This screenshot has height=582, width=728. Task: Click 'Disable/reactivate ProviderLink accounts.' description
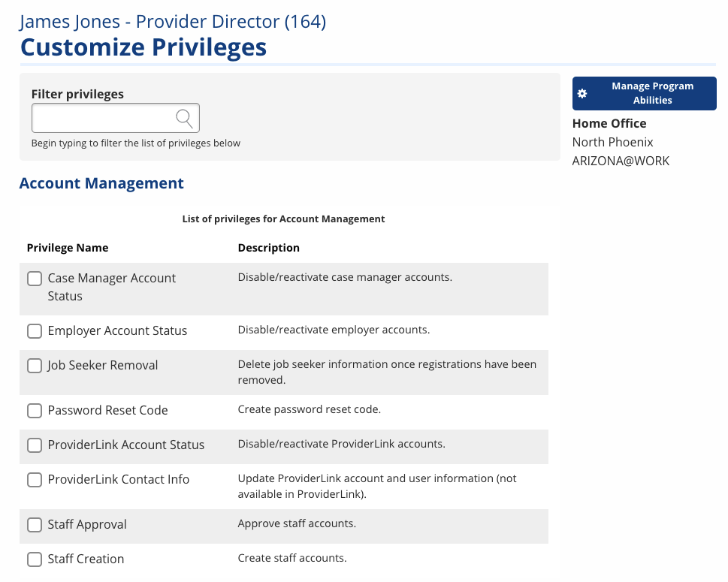[341, 444]
